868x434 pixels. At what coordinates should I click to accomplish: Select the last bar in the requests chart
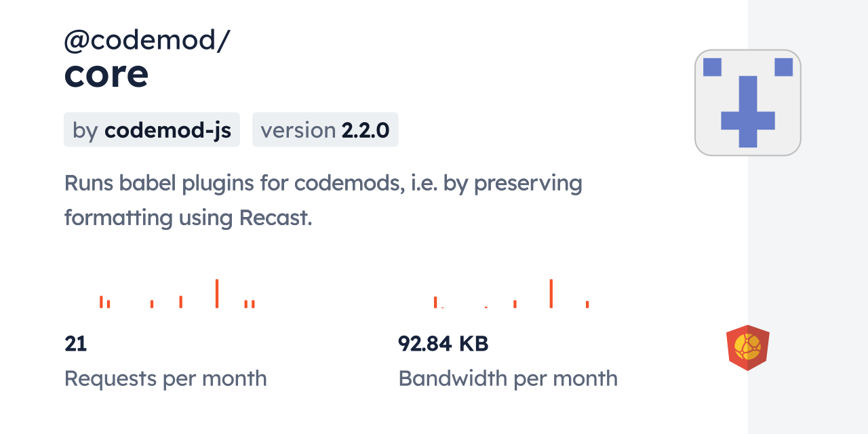(253, 304)
